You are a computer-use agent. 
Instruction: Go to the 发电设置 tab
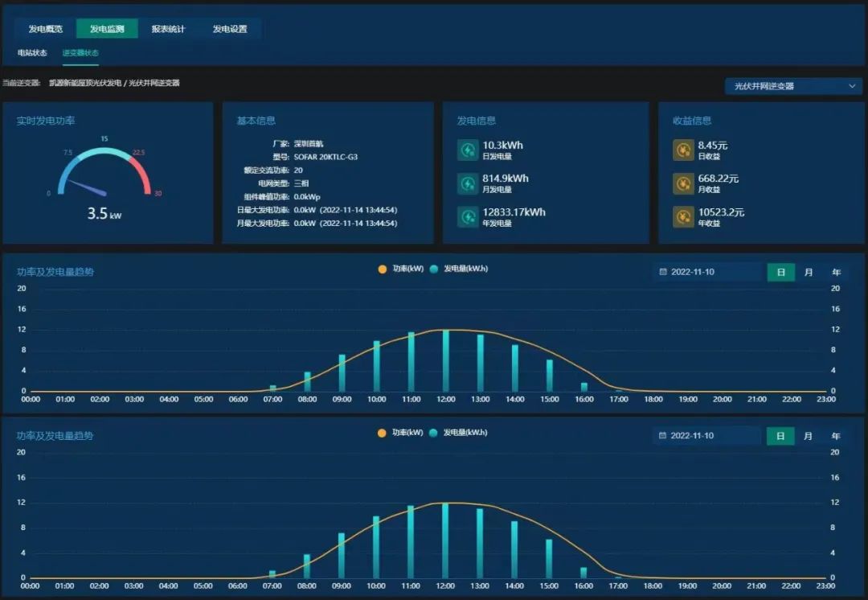pyautogui.click(x=230, y=29)
